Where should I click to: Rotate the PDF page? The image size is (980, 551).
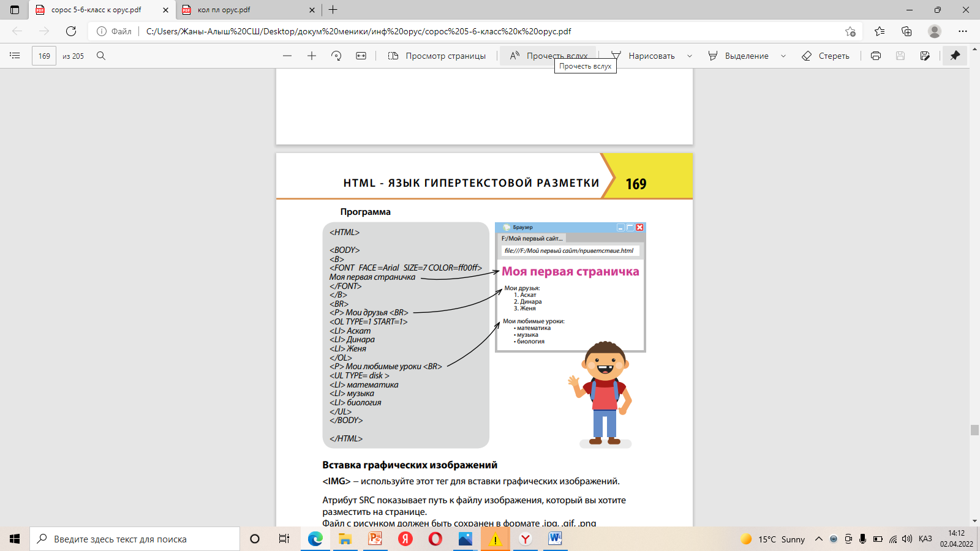point(336,56)
